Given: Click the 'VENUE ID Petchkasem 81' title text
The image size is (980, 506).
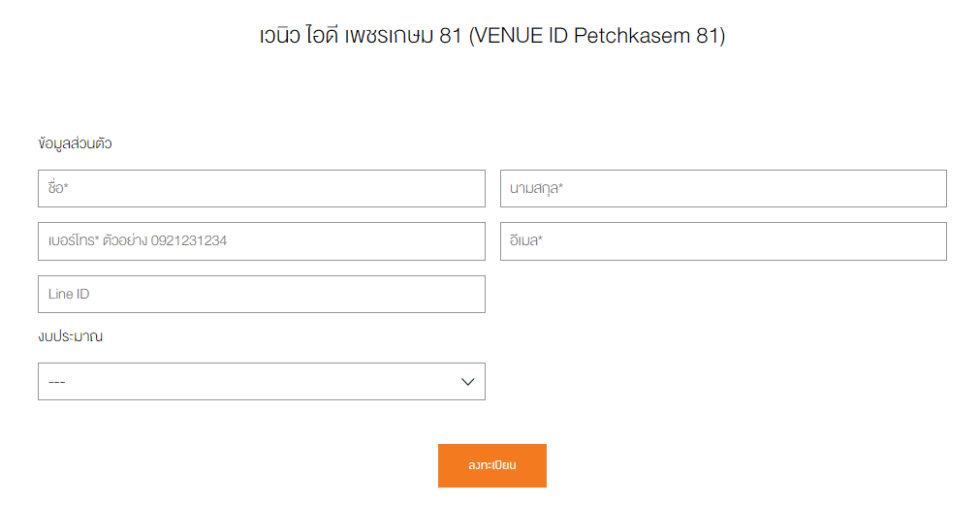Looking at the screenshot, I should tap(597, 36).
